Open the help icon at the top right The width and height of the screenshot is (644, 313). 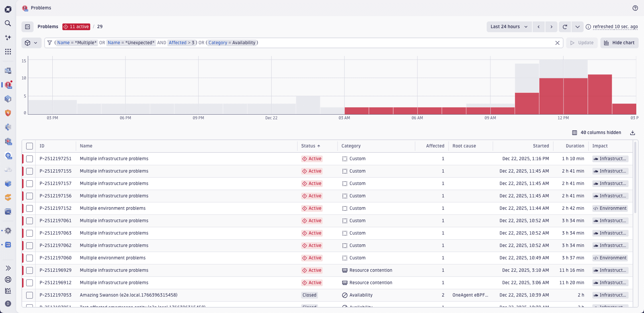pyautogui.click(x=635, y=8)
